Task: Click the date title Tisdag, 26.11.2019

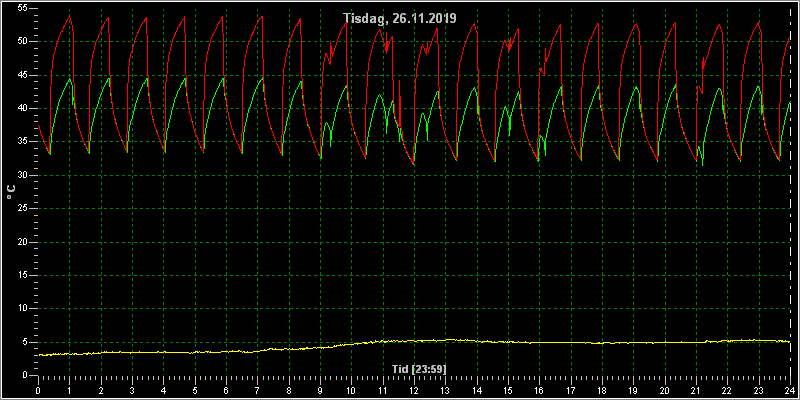Action: tap(400, 18)
